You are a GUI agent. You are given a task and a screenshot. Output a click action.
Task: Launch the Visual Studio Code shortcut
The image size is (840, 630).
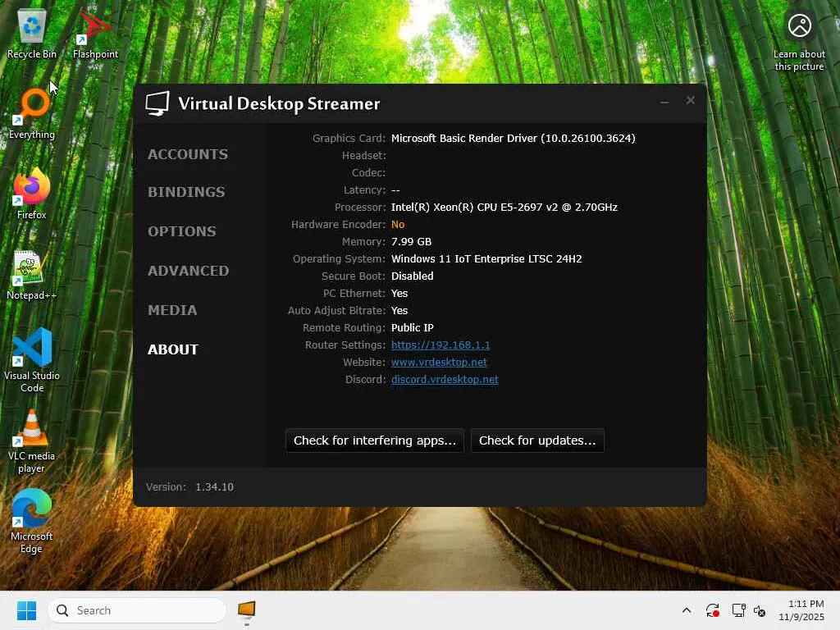point(32,360)
